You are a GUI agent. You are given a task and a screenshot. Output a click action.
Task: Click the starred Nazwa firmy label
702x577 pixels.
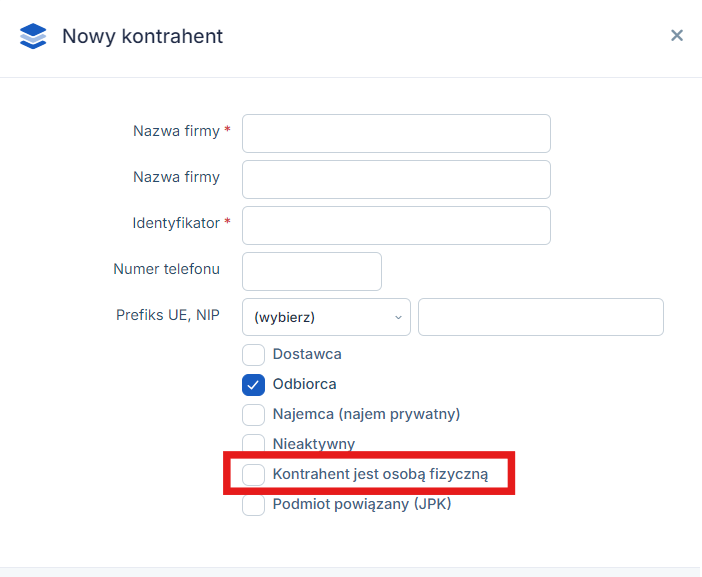(x=176, y=131)
